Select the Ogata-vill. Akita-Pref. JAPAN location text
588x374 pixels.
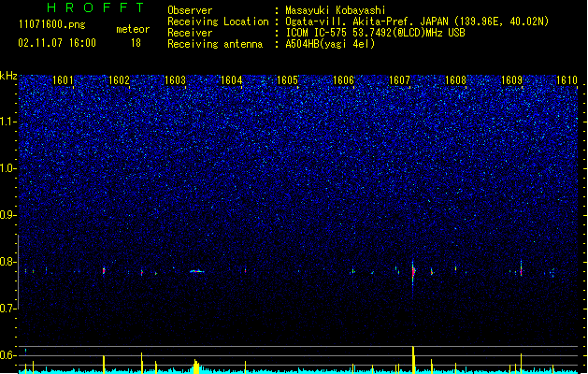[417, 22]
